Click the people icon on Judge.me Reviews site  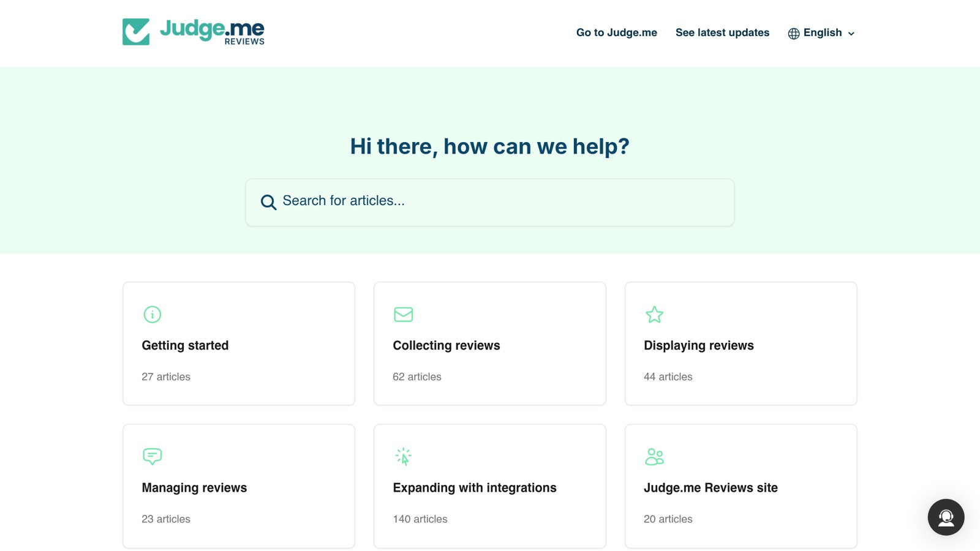654,456
